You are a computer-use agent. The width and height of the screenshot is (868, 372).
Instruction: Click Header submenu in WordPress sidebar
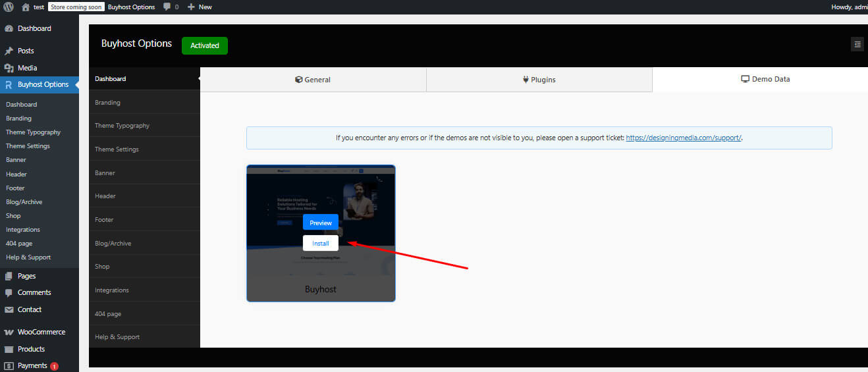click(16, 174)
